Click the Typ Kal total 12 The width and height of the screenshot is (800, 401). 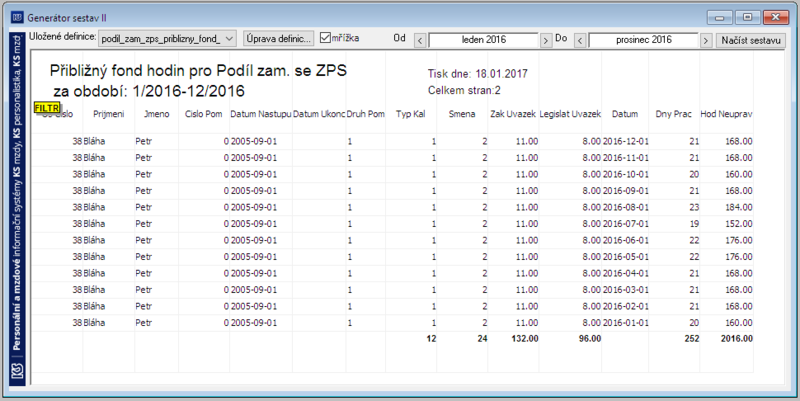tap(431, 338)
